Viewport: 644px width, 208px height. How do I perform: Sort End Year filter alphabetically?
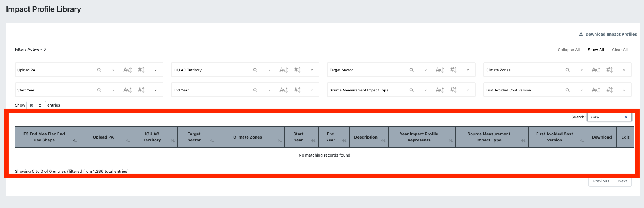pyautogui.click(x=284, y=90)
